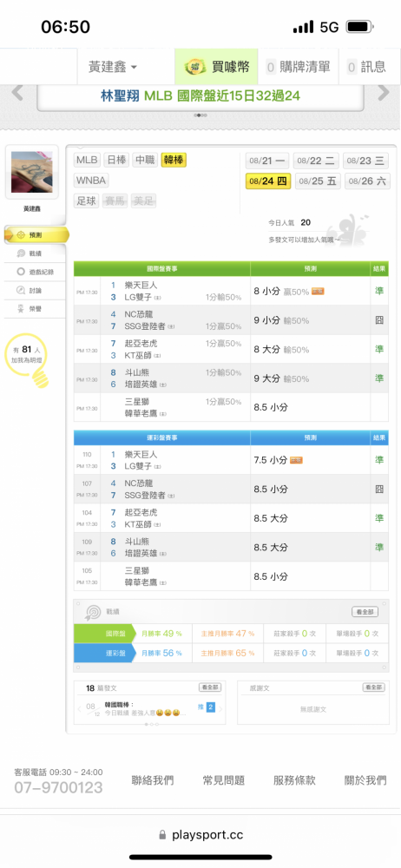The image size is (401, 868).
Task: Expand the 黃建鑫 user dropdown
Action: coord(113,67)
